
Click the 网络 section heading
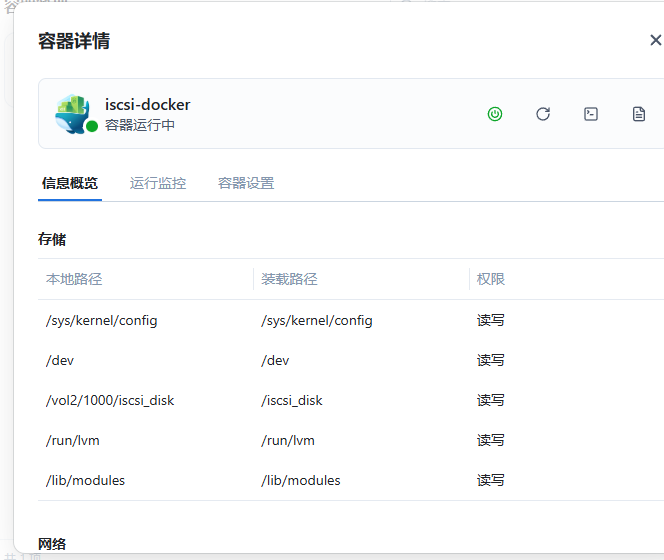point(52,544)
